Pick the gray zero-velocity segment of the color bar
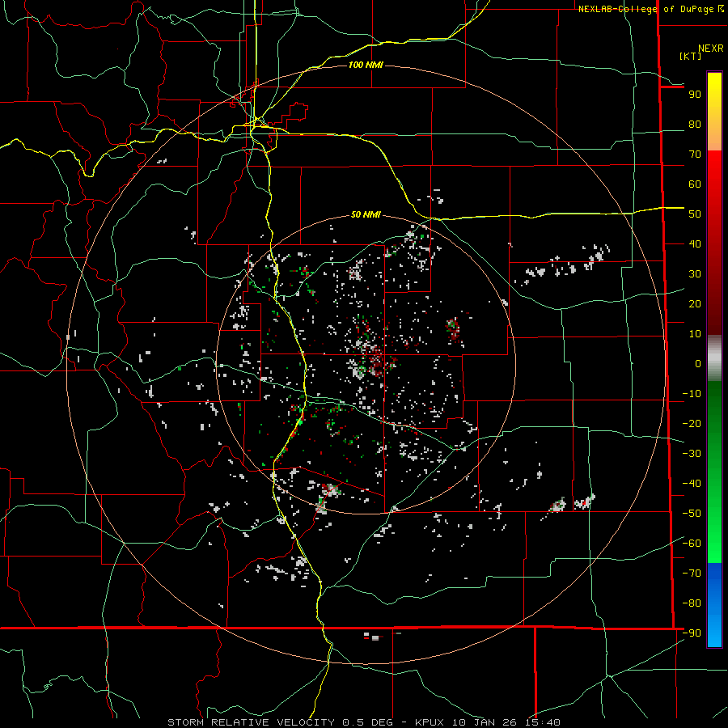This screenshot has width=728, height=728. coord(714,358)
